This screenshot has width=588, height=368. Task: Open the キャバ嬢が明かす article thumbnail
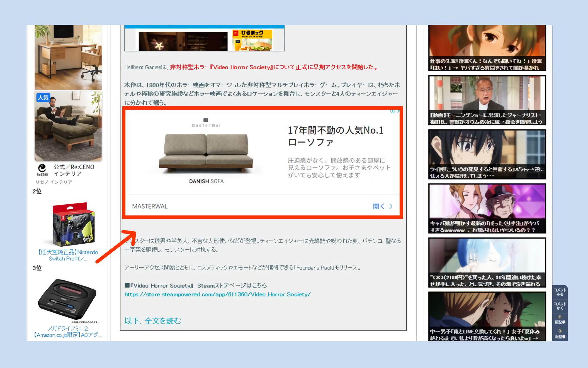[487, 208]
